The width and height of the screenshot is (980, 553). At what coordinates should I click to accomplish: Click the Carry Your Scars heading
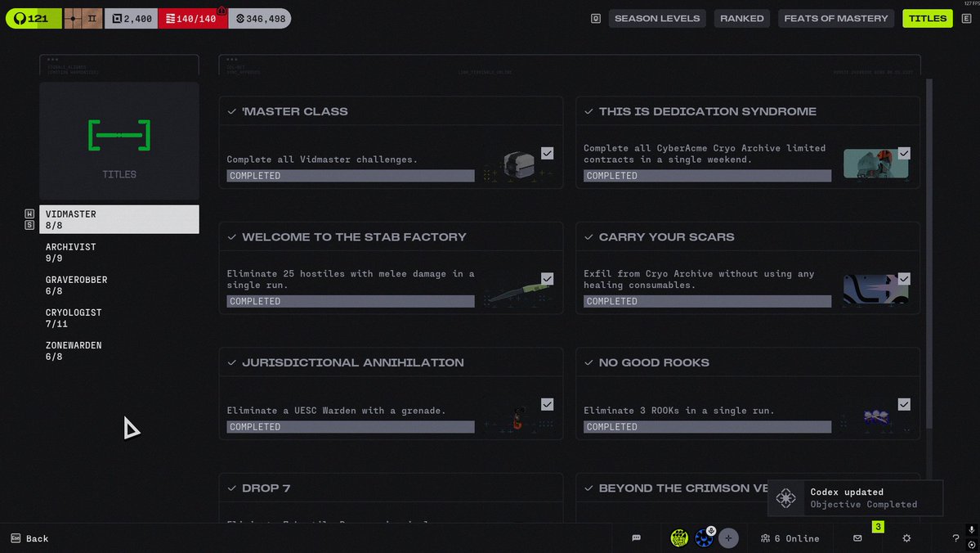point(666,237)
